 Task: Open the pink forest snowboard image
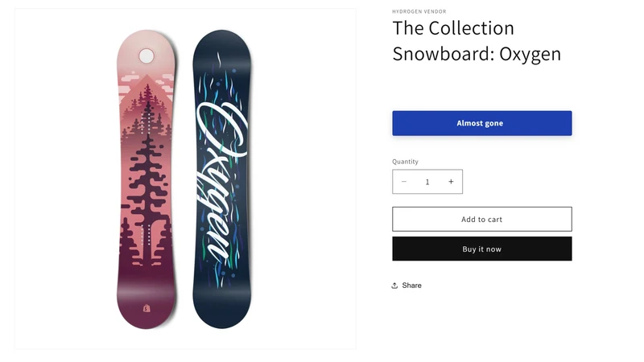click(147, 179)
